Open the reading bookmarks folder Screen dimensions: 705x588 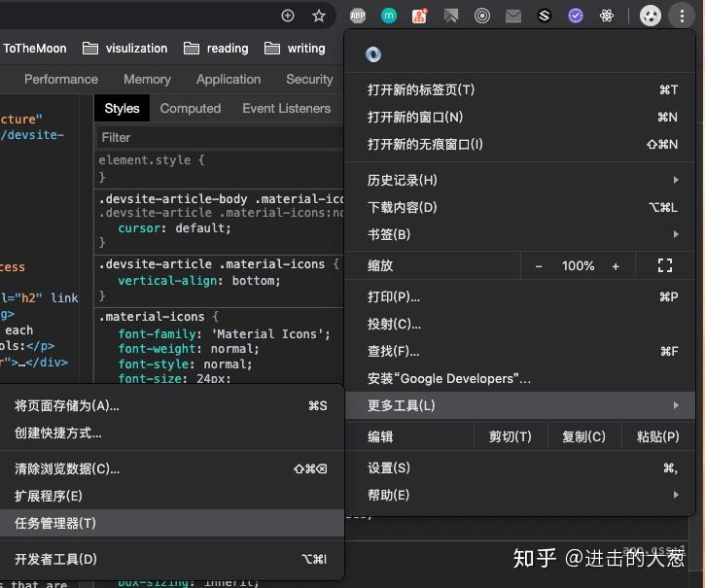[x=216, y=48]
